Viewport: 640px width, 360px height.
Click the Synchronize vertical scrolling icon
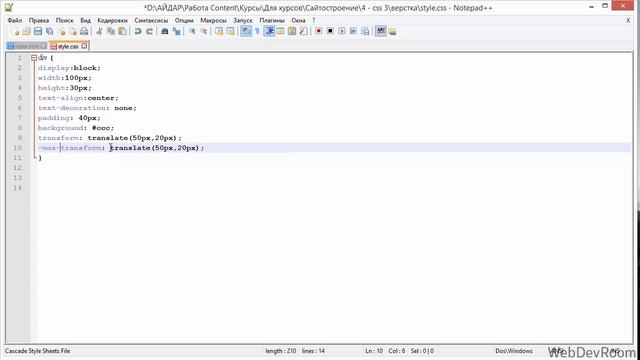[x=219, y=31]
